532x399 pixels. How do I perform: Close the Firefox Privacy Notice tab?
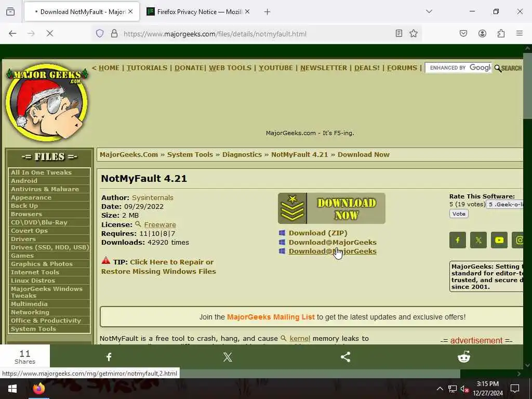coord(247,12)
